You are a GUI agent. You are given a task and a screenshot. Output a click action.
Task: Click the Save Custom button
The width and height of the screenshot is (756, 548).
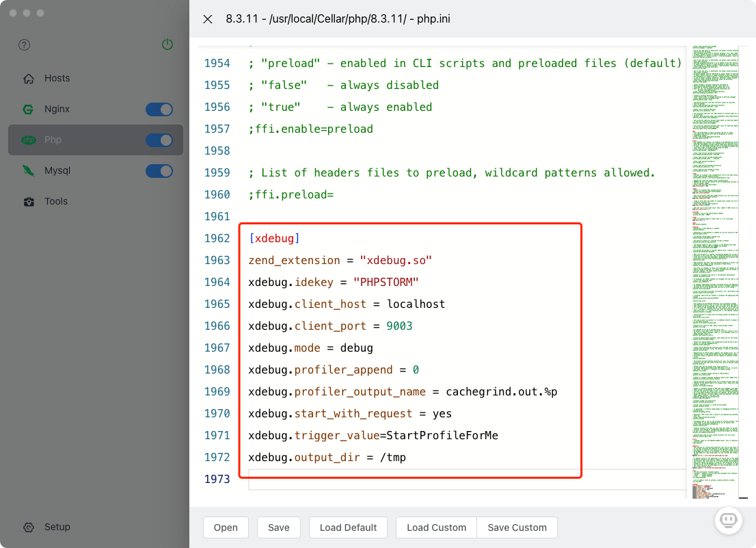[x=517, y=527]
